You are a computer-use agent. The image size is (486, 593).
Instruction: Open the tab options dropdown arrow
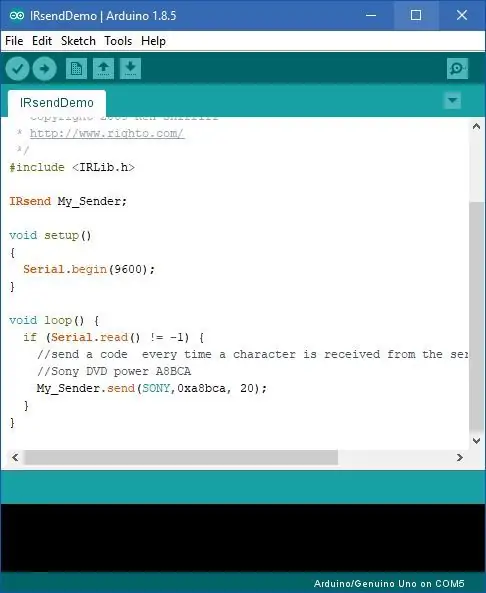(452, 100)
